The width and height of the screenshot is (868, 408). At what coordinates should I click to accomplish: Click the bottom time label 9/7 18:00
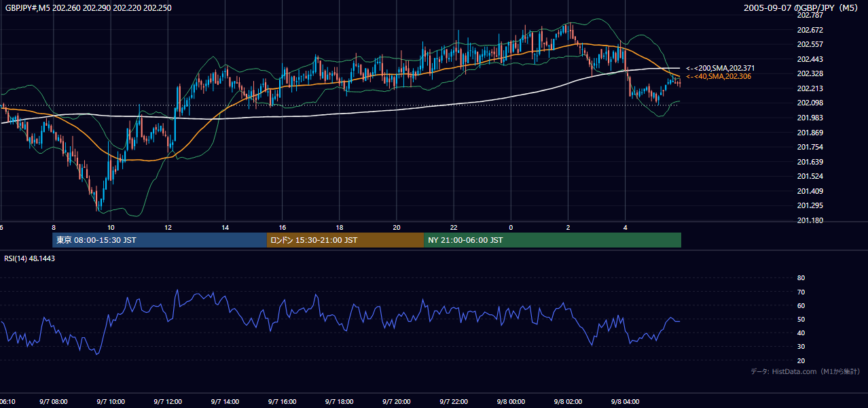(339, 402)
